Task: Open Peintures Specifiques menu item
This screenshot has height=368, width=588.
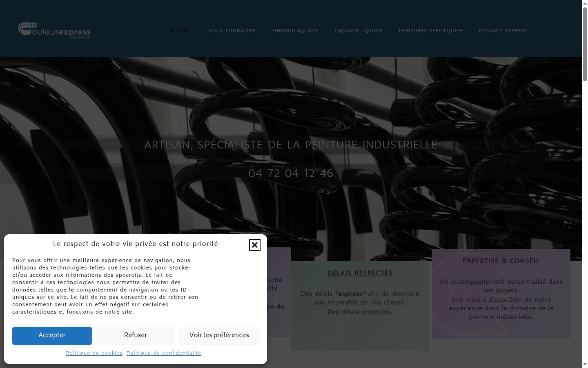Action: (x=430, y=31)
